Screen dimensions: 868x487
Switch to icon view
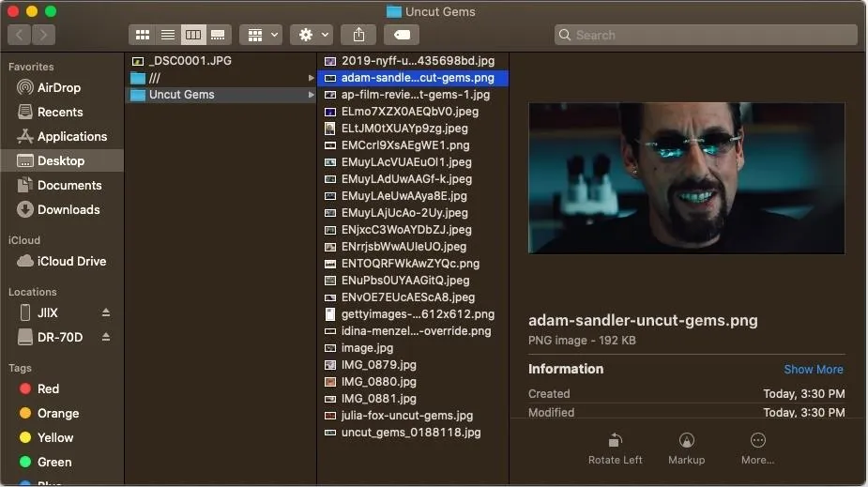[x=143, y=35]
